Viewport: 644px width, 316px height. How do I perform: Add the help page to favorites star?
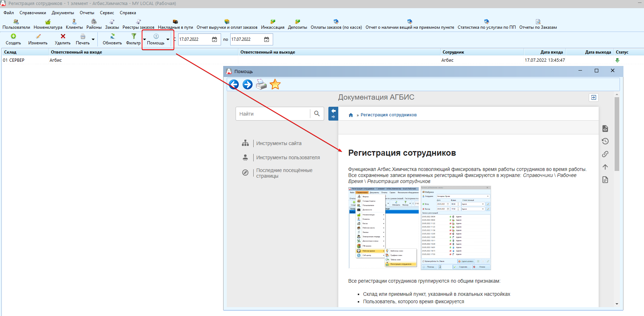275,84
